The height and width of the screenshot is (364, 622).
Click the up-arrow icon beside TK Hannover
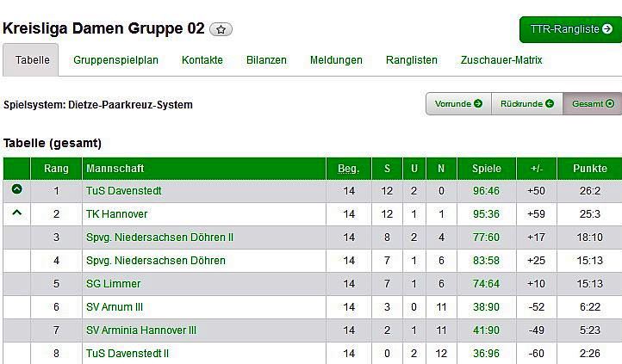click(16, 213)
